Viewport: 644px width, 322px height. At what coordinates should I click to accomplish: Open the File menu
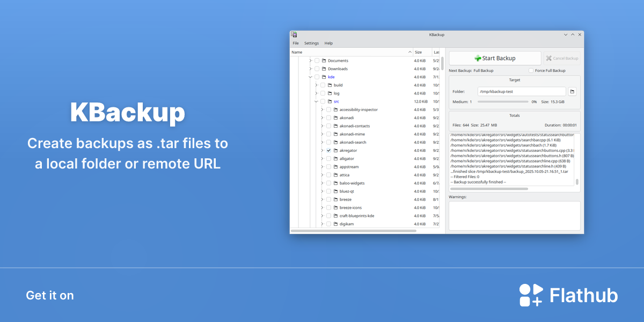296,43
